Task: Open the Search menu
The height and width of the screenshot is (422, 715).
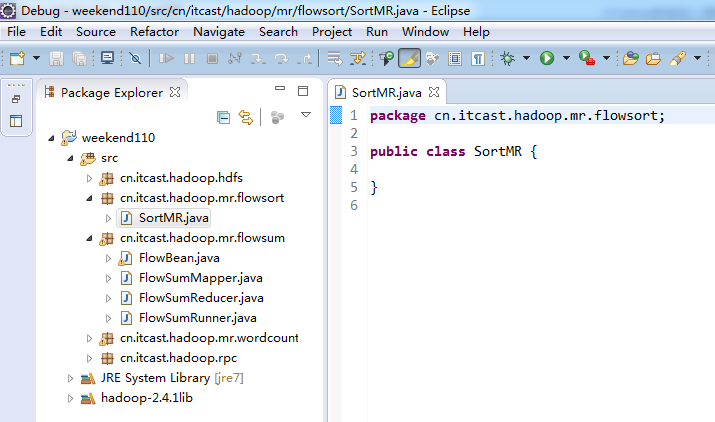Action: click(278, 31)
